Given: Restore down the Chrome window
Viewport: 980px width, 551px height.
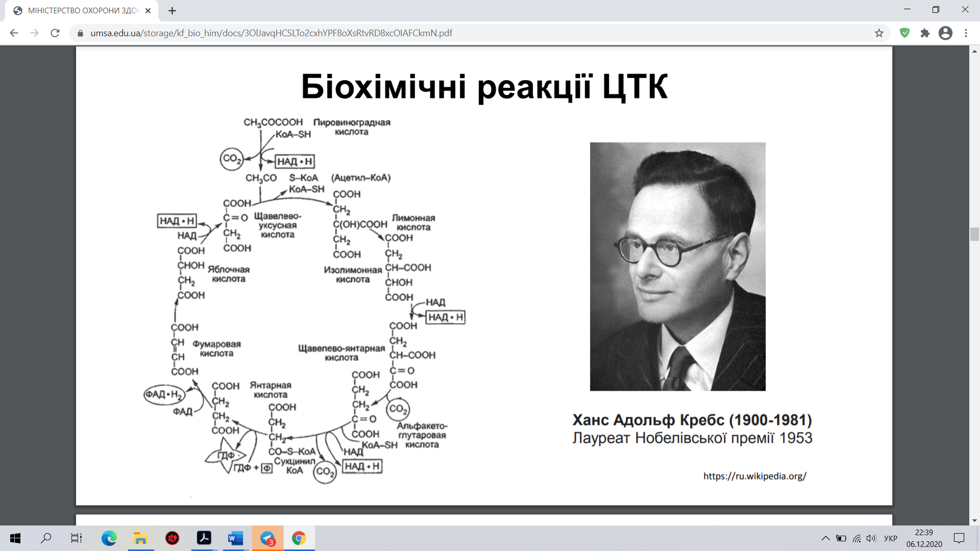Looking at the screenshot, I should pos(936,10).
